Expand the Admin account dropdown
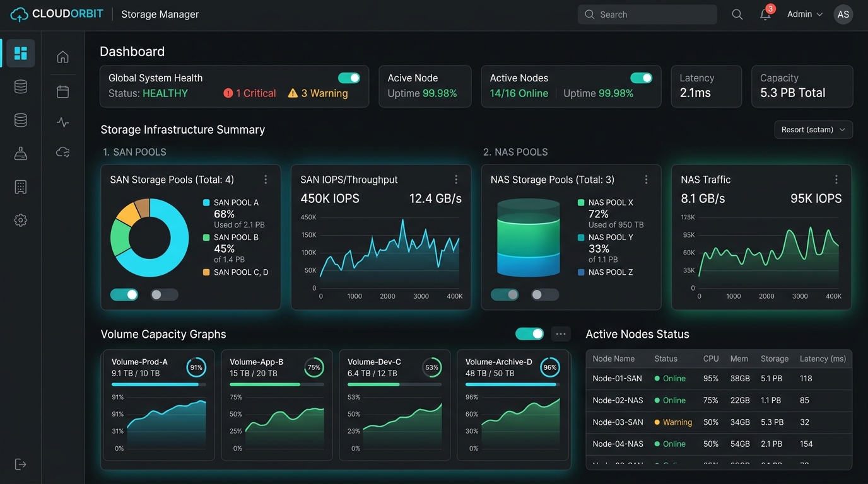 (x=805, y=14)
